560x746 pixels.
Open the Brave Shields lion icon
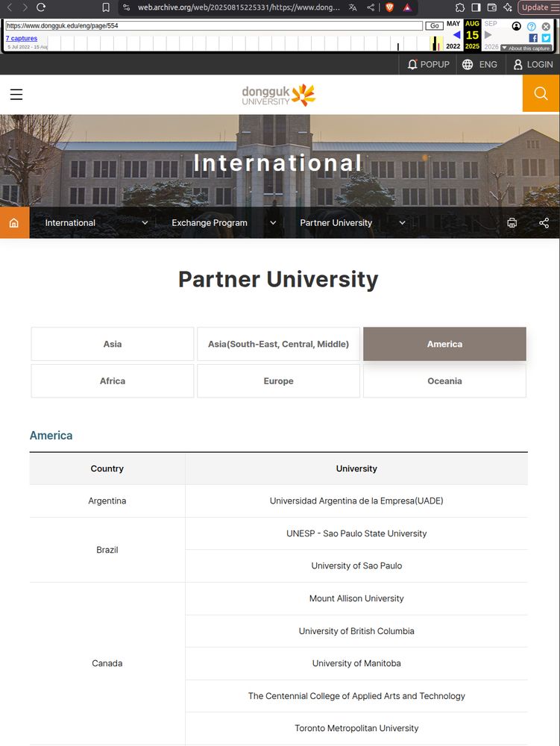tap(389, 7)
